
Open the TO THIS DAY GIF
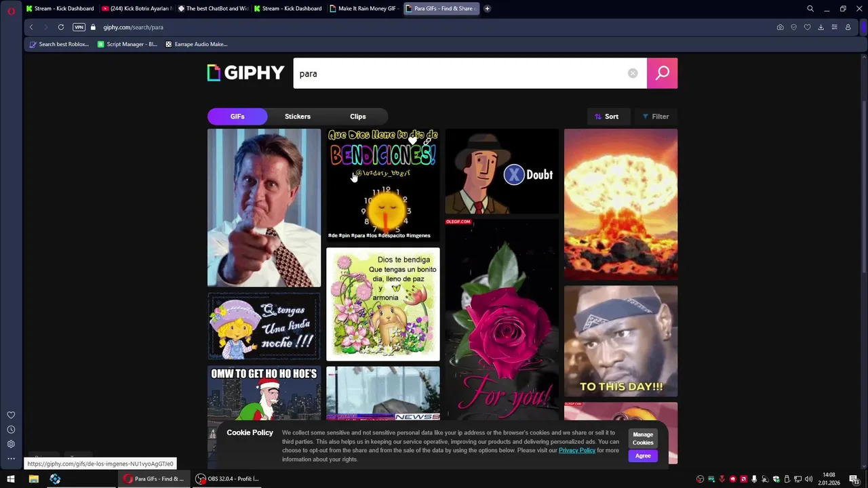click(620, 342)
